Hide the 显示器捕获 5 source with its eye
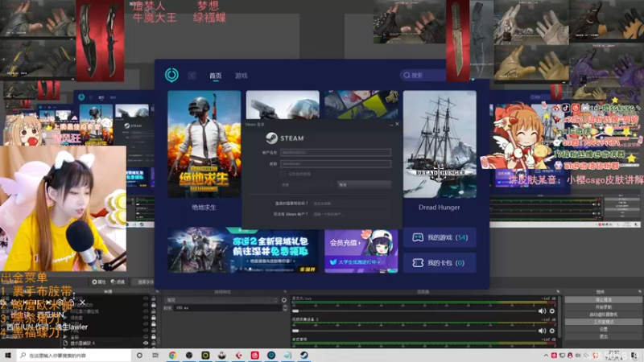 (146, 343)
